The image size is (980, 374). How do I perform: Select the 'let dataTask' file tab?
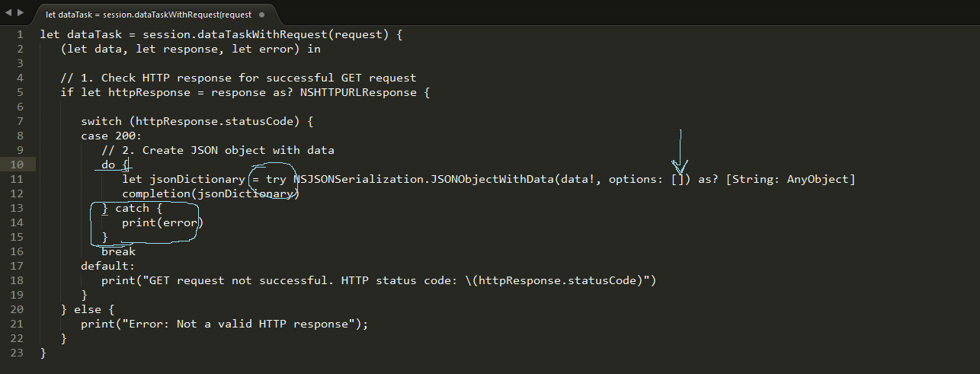148,14
